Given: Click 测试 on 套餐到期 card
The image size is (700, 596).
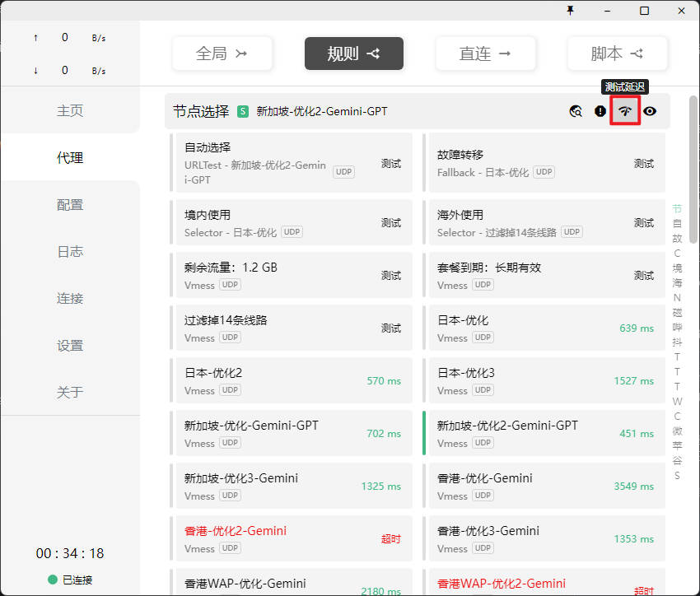Looking at the screenshot, I should coord(644,275).
